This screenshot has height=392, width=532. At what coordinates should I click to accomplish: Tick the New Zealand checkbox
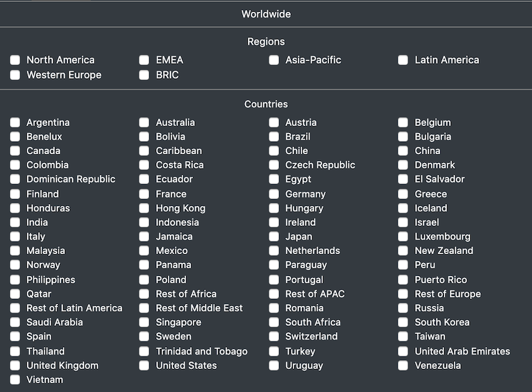click(403, 250)
